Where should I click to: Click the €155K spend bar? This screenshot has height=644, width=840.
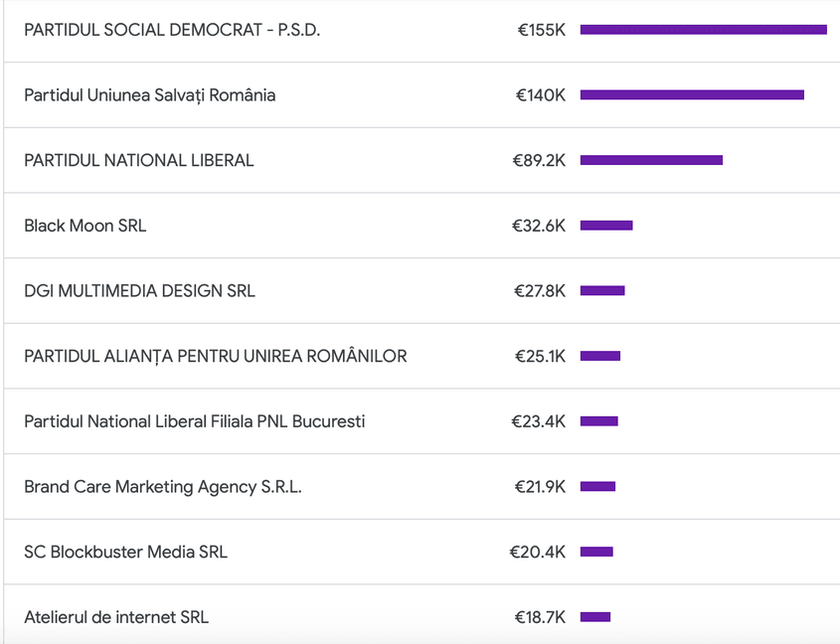pos(703,30)
